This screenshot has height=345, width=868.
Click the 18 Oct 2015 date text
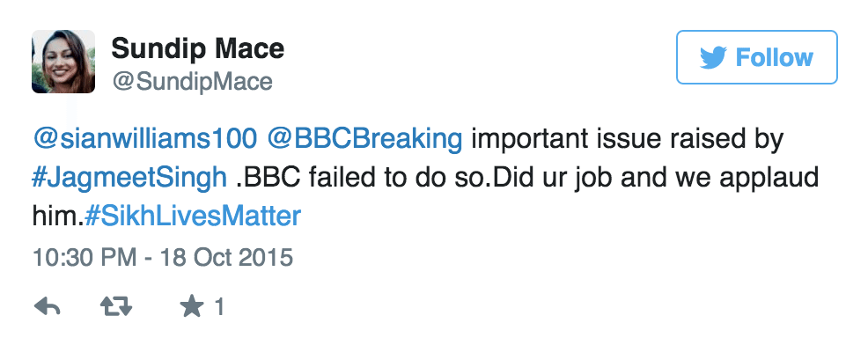click(x=226, y=258)
